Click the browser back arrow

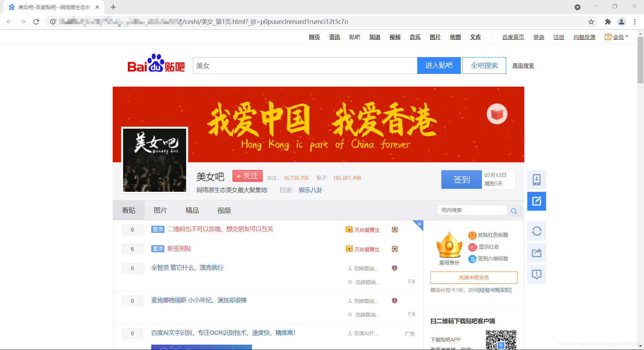coord(9,22)
